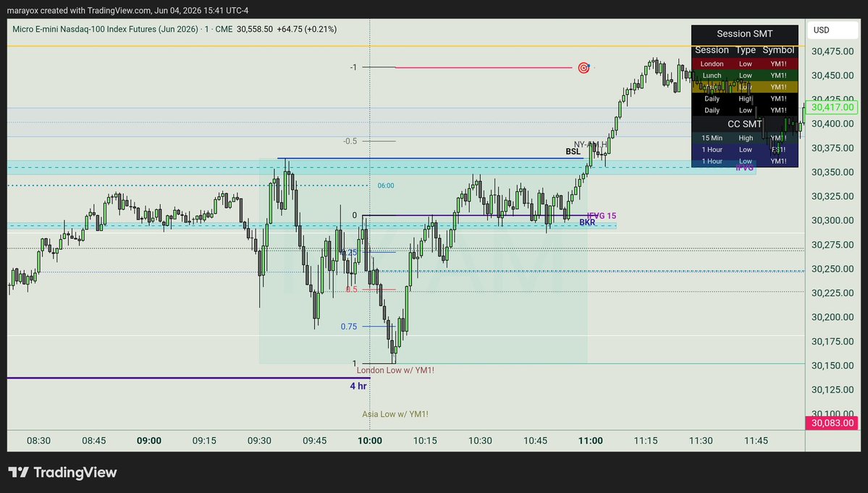Click the 30,175.00 price axis label
This screenshot has height=493, width=868.
coord(832,342)
